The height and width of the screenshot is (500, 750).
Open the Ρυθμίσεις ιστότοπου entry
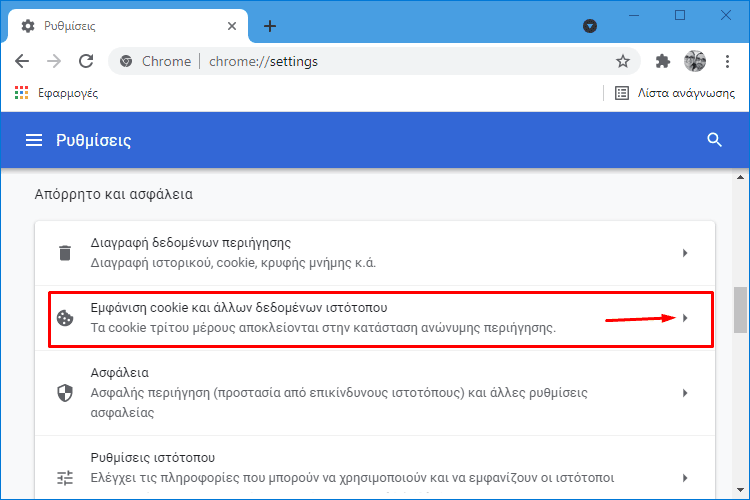375,468
